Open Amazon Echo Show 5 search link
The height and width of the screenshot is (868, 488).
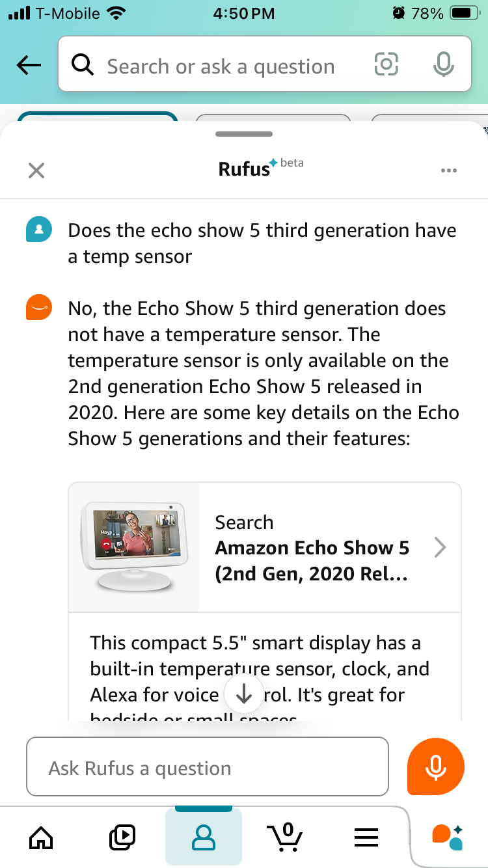click(x=312, y=548)
